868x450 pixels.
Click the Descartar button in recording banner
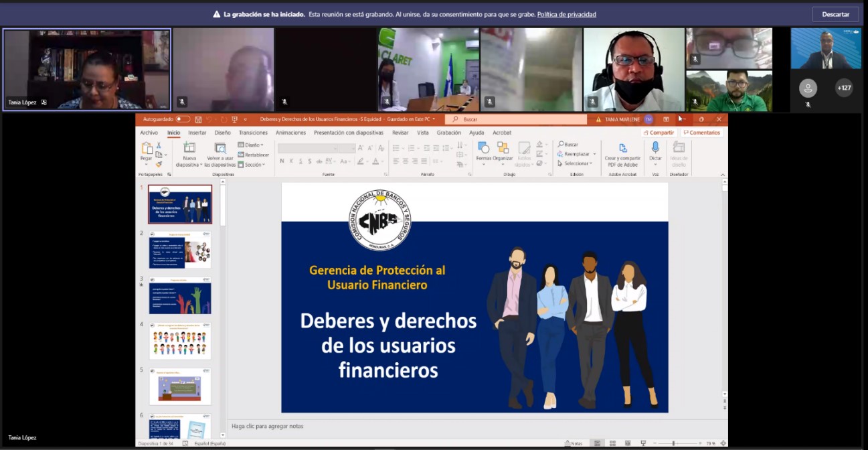[x=835, y=14]
